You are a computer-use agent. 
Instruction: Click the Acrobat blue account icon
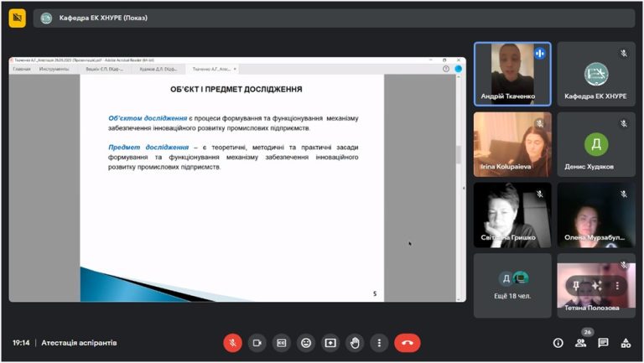point(459,69)
